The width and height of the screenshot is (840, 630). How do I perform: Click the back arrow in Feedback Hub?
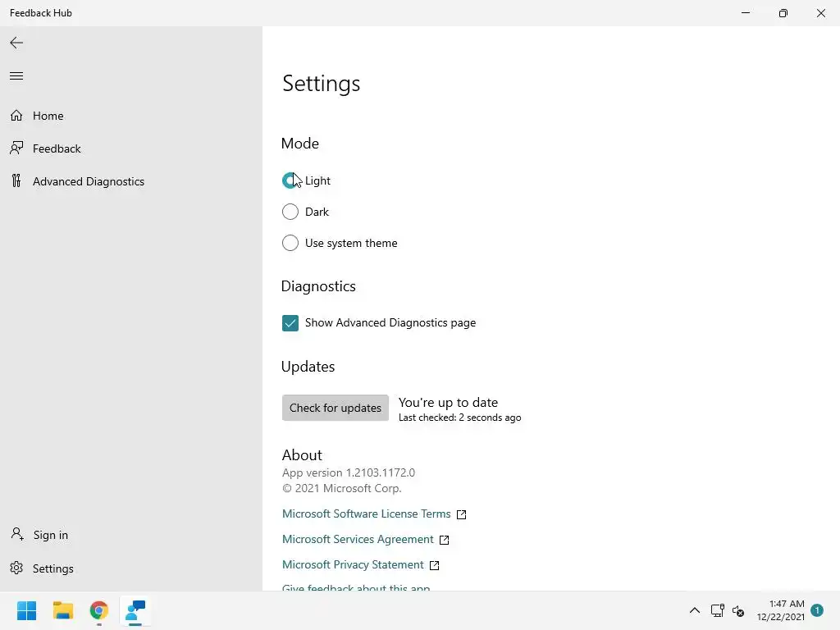coord(16,43)
